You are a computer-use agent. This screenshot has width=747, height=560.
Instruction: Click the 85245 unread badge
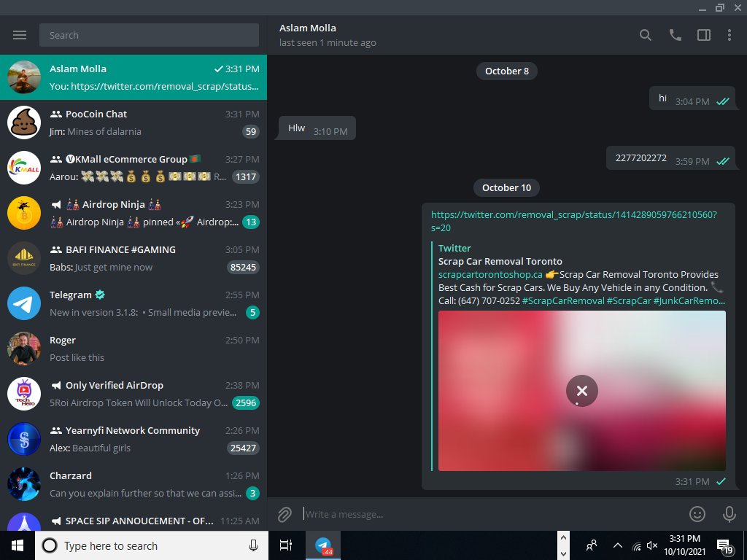click(x=243, y=268)
